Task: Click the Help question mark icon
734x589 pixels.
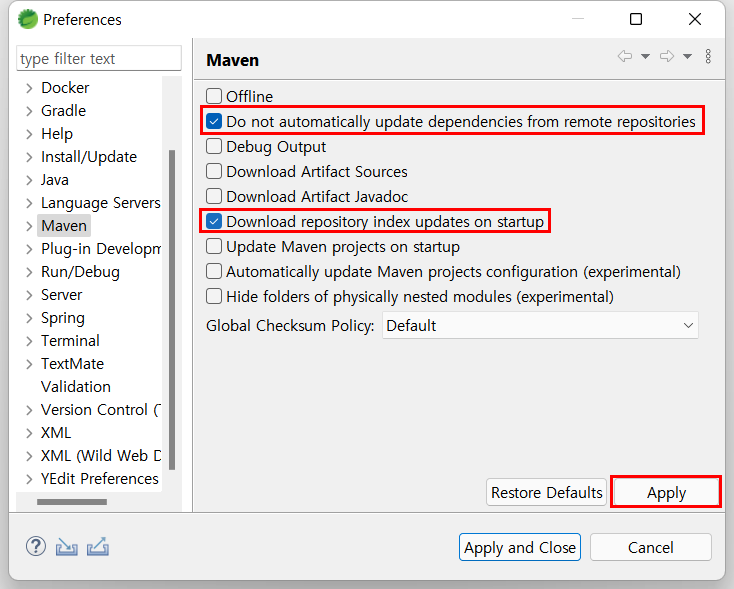Action: coord(36,546)
